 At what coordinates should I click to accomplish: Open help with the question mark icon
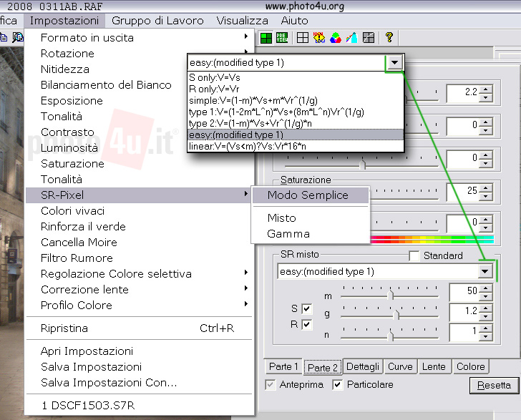[x=389, y=38]
